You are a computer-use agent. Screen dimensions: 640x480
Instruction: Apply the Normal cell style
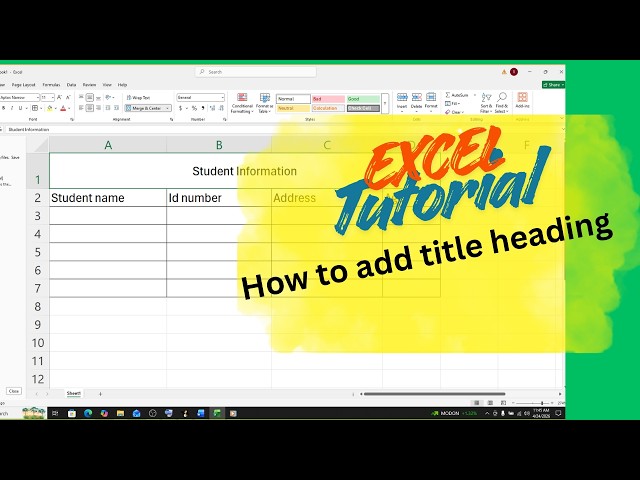tap(293, 99)
